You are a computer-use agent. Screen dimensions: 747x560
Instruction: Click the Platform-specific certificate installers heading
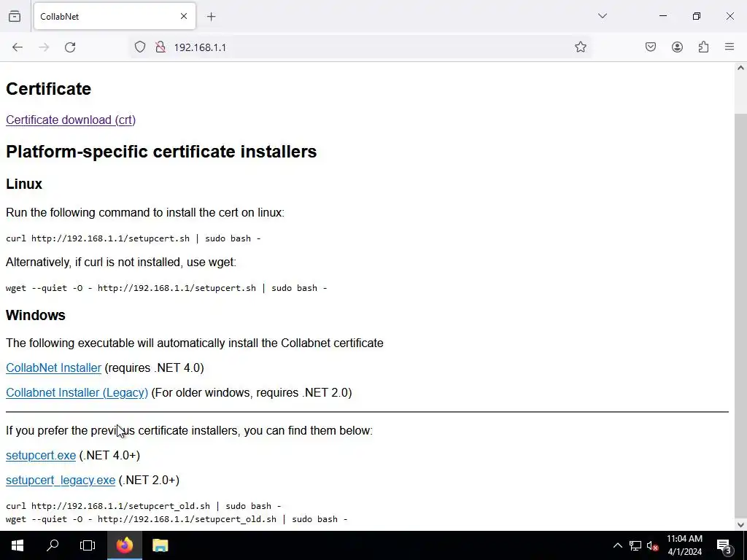click(x=161, y=152)
